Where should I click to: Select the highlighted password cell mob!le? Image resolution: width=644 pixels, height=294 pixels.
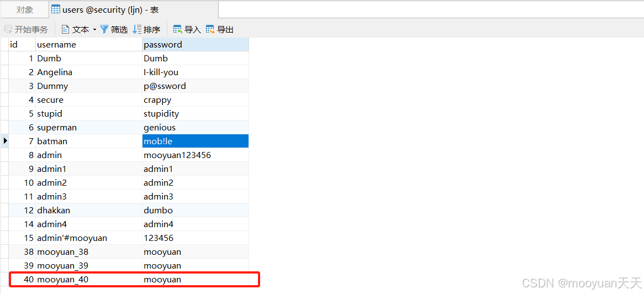[x=196, y=141]
